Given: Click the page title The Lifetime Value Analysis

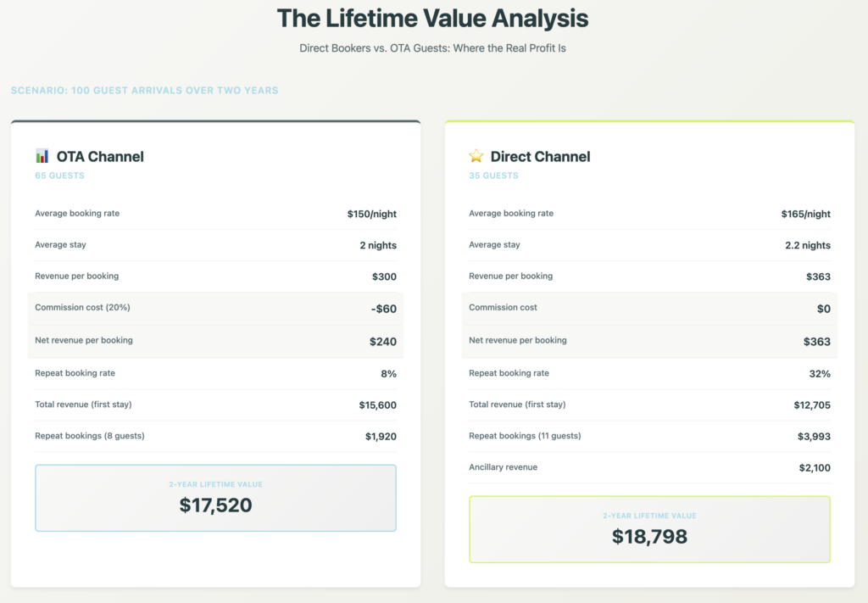Looking at the screenshot, I should coord(432,19).
